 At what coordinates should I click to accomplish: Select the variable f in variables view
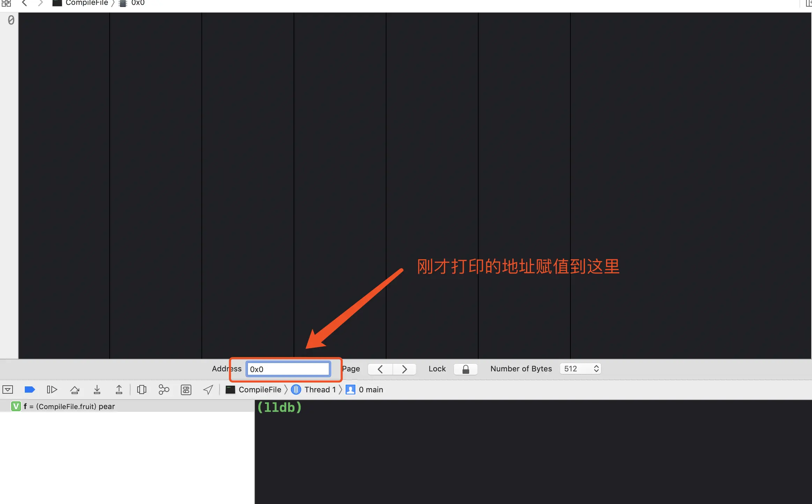pos(69,406)
